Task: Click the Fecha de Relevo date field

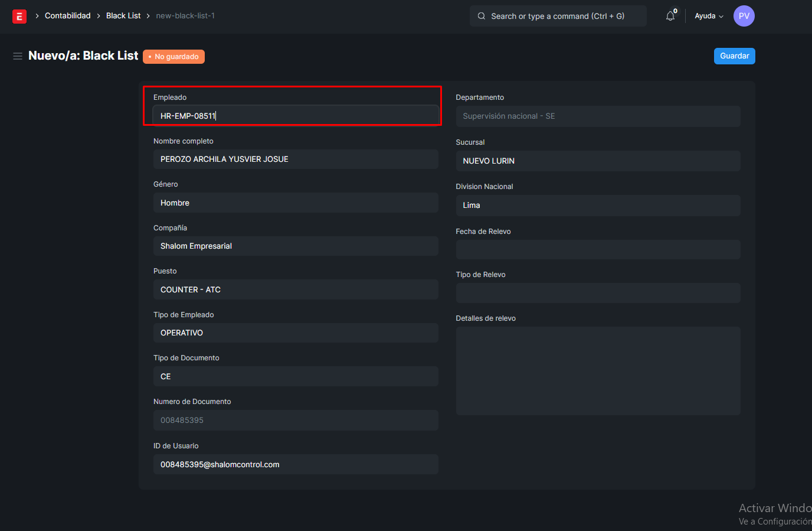Action: 597,249
